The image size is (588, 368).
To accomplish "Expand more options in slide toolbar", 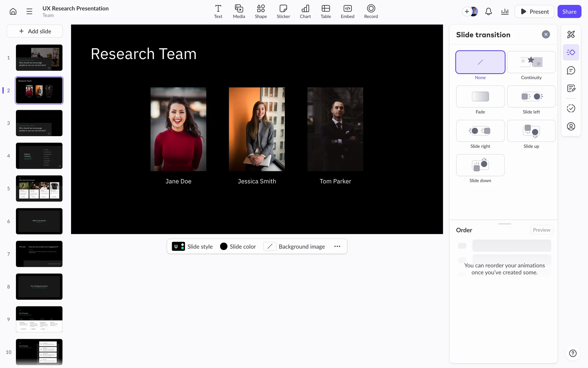I will [337, 247].
